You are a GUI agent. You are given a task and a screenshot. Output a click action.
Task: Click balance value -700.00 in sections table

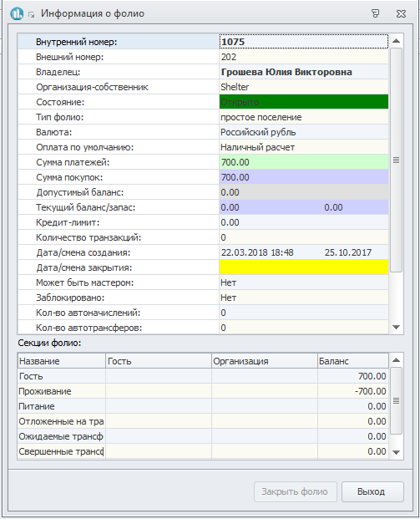[x=371, y=391]
